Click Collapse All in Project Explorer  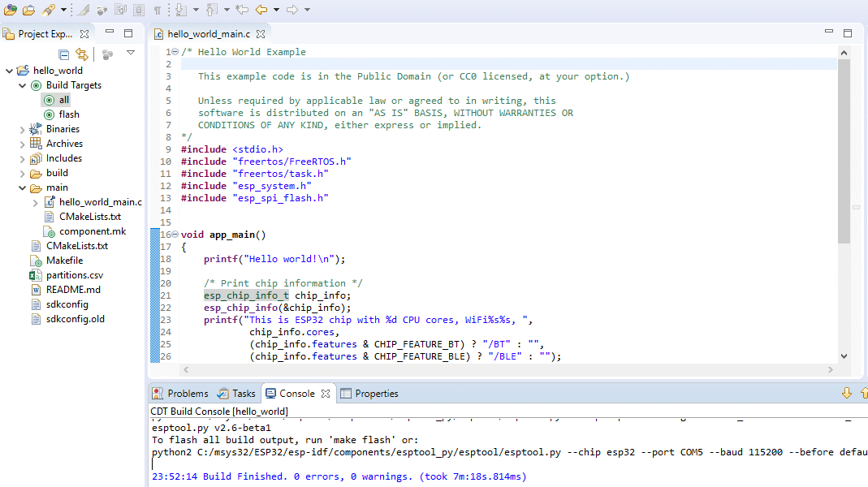63,54
